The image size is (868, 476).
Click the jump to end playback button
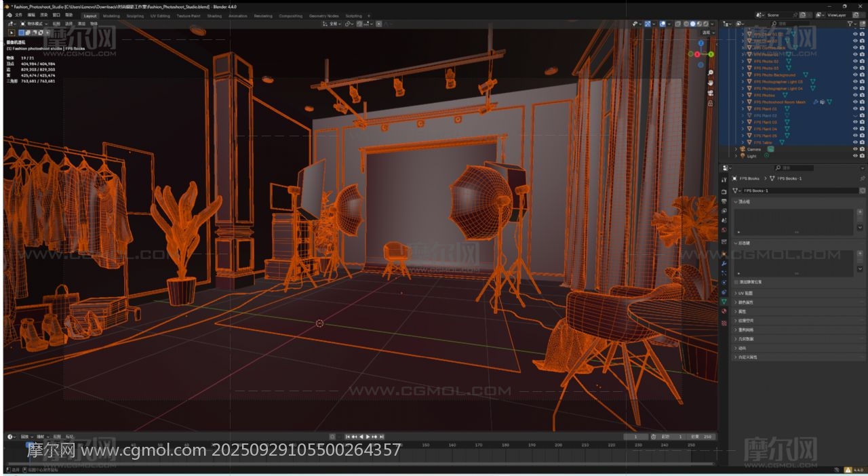[x=382, y=437]
